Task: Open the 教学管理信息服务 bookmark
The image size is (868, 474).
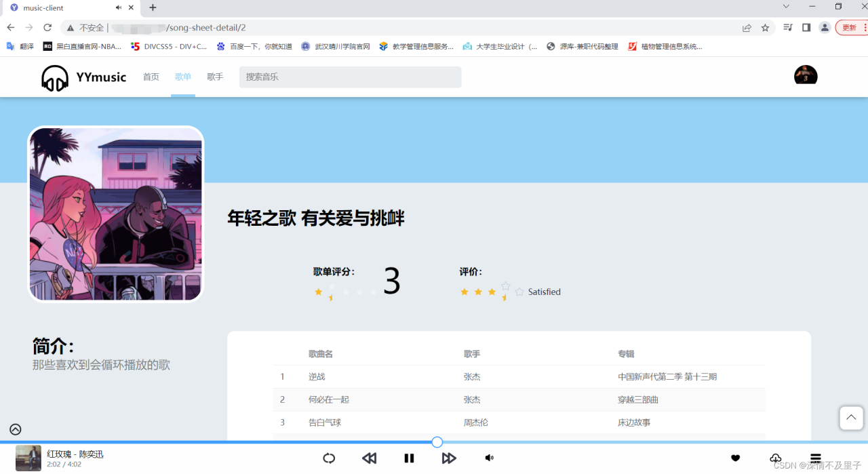Action: pos(416,47)
